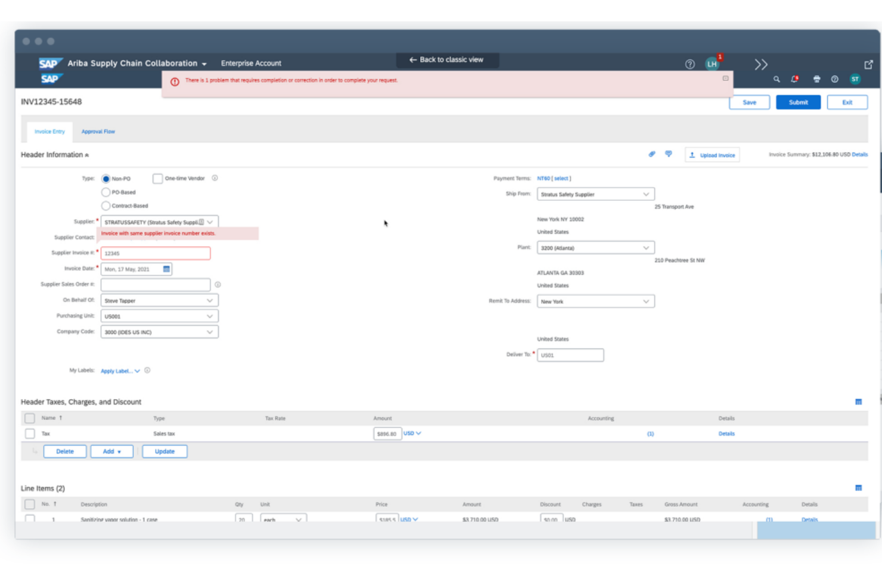The height and width of the screenshot is (588, 882).
Task: Click the Save button
Action: (x=749, y=102)
